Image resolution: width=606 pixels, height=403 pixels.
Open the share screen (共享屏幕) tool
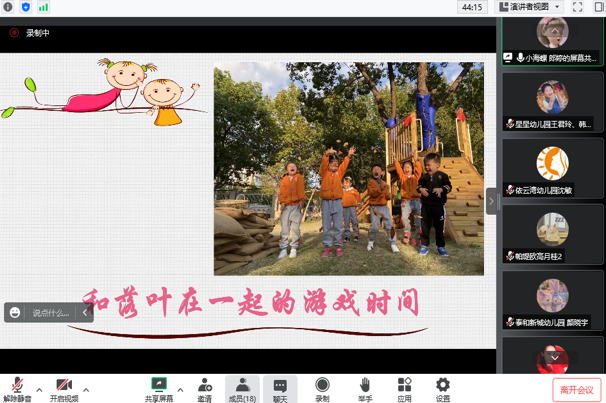coord(158,386)
